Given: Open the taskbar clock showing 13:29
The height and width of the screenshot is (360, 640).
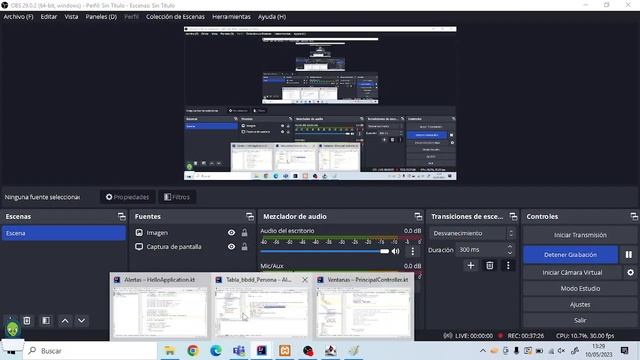Looking at the screenshot, I should coord(598,351).
